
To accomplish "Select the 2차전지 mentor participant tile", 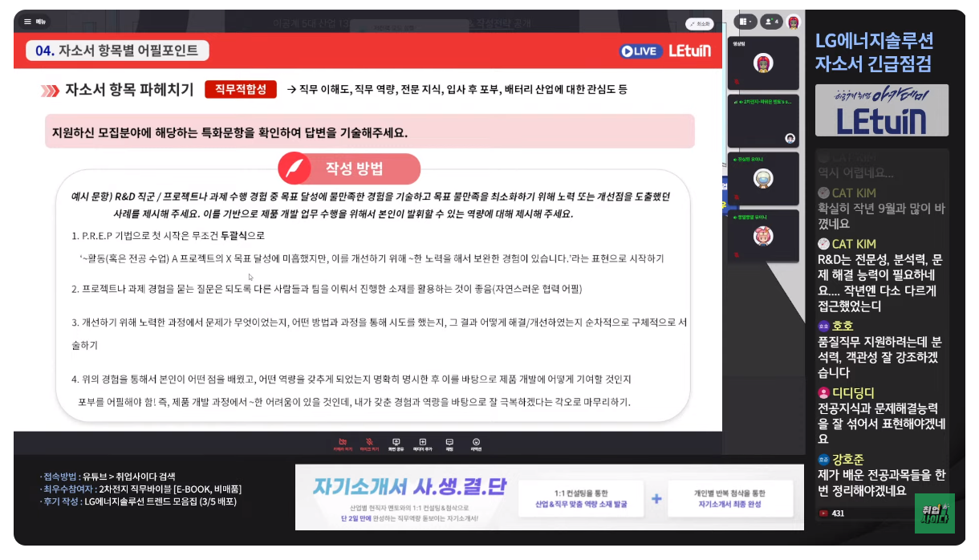I will click(x=763, y=121).
